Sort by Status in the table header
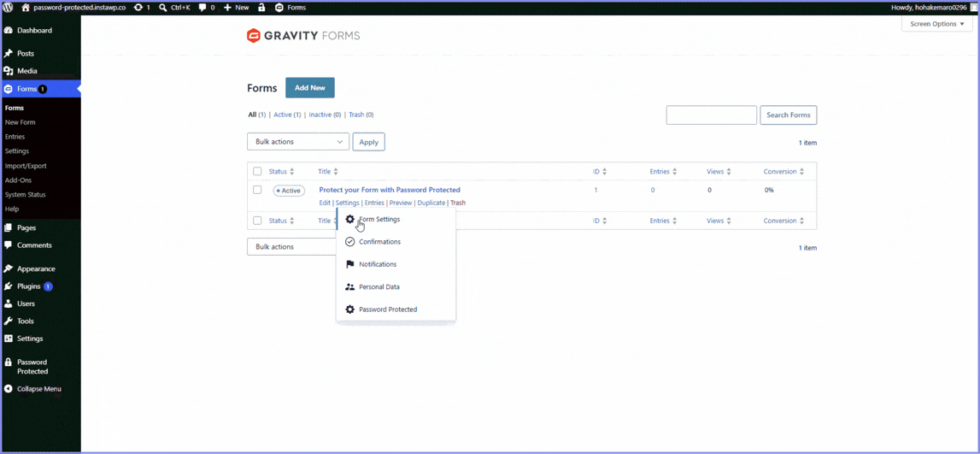The width and height of the screenshot is (980, 454). coord(281,171)
